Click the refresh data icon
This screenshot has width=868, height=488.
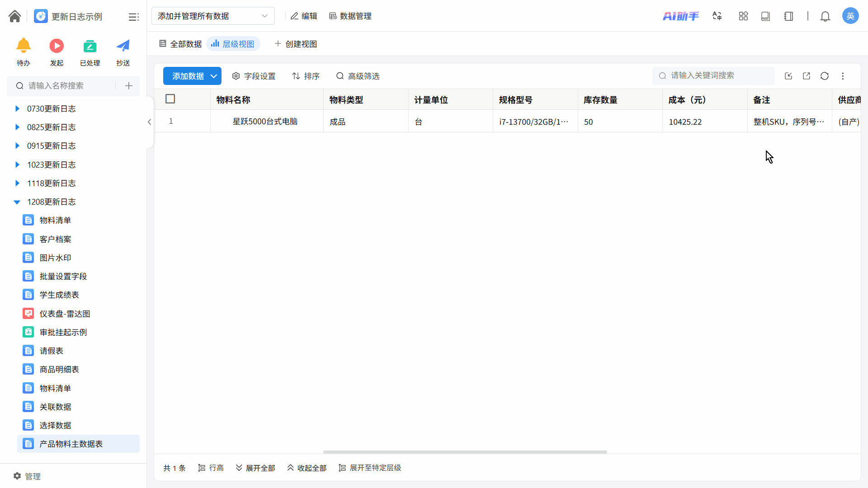pos(825,76)
